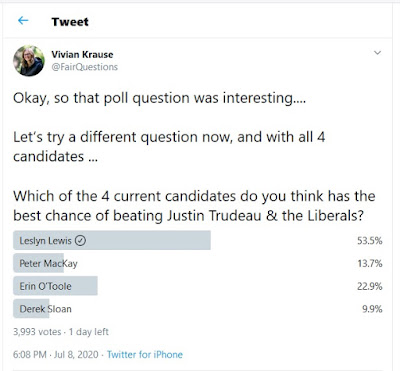
Task: Click the 9.9% result value
Action: click(372, 309)
